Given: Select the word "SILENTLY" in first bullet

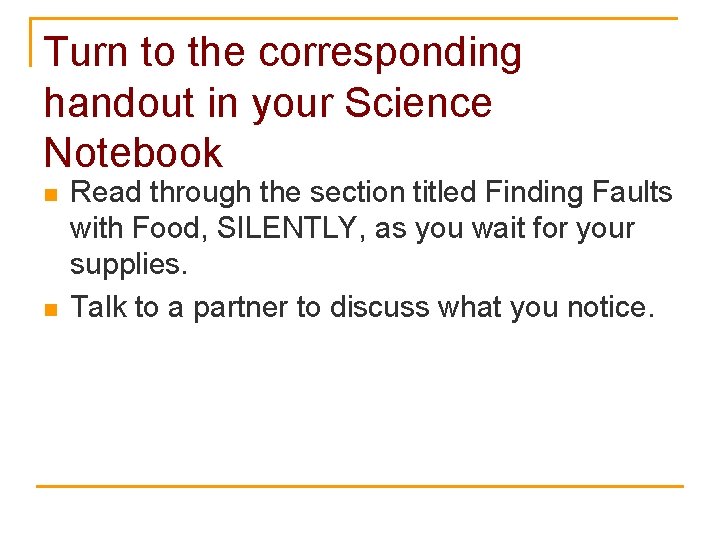Looking at the screenshot, I should click(287, 227).
